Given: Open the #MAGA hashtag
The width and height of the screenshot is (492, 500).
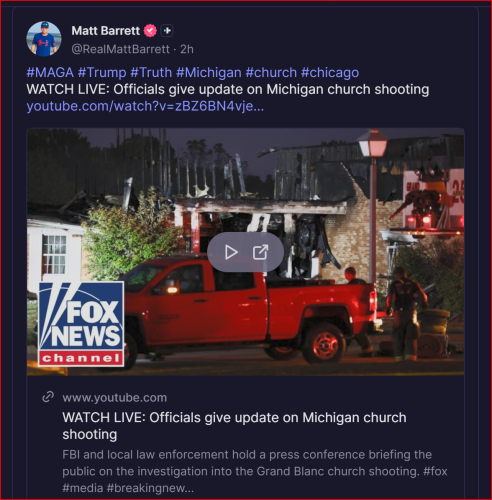Looking at the screenshot, I should [50, 72].
